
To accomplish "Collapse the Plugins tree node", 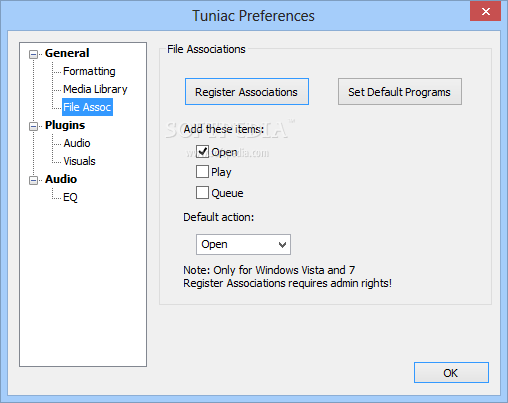I will (x=33, y=126).
